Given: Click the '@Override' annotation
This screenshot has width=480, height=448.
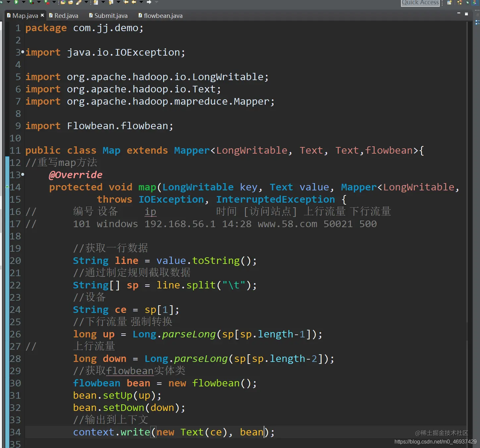Looking at the screenshot, I should pyautogui.click(x=76, y=175).
